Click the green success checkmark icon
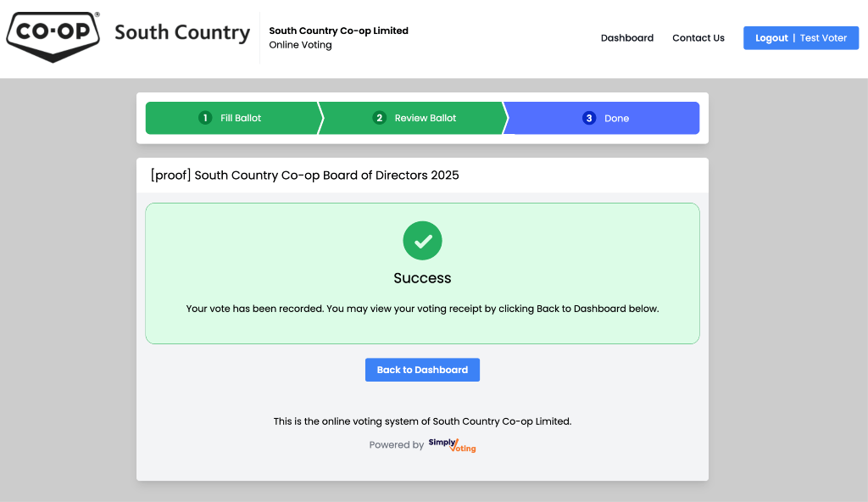This screenshot has width=868, height=502. (422, 241)
